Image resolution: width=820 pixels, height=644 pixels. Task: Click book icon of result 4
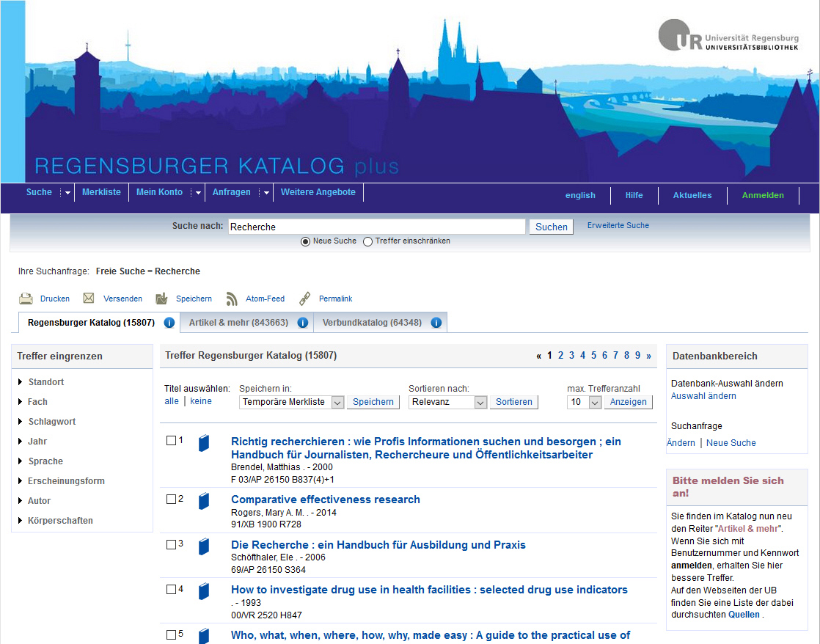pos(204,591)
